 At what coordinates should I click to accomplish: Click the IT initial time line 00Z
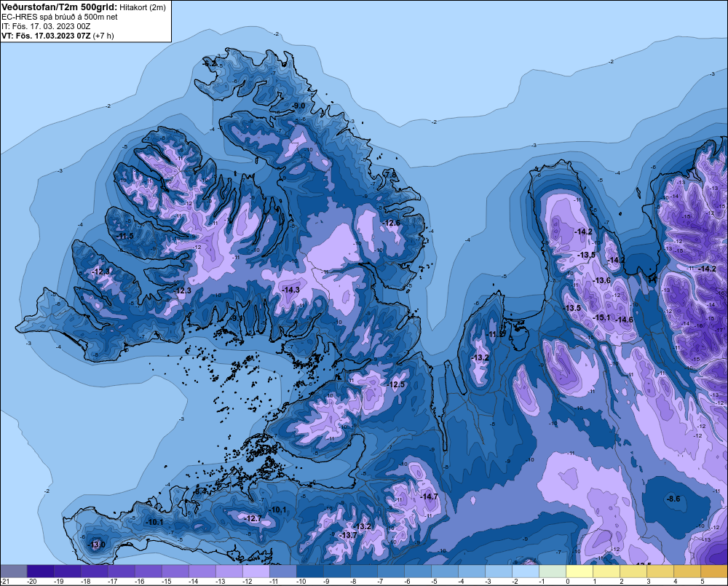pyautogui.click(x=46, y=26)
